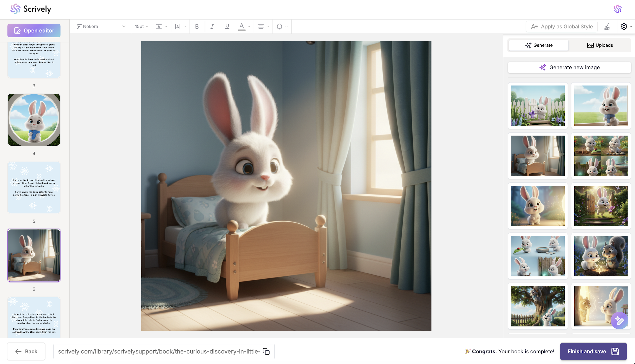The width and height of the screenshot is (635, 364).
Task: Switch to the Uploads tab
Action: pos(600,45)
